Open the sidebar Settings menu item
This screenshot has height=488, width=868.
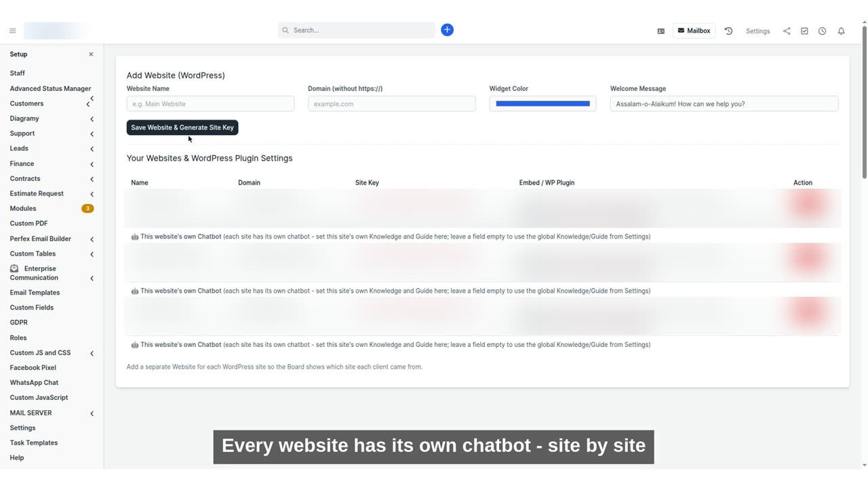point(22,428)
